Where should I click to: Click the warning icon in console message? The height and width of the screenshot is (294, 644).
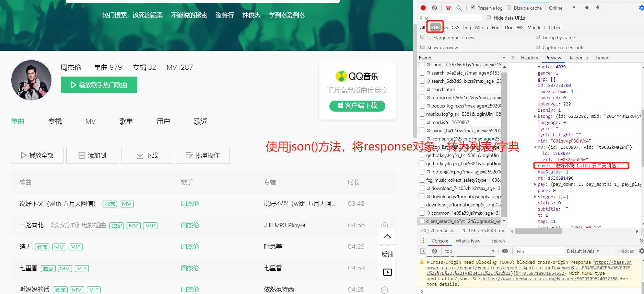(x=422, y=262)
